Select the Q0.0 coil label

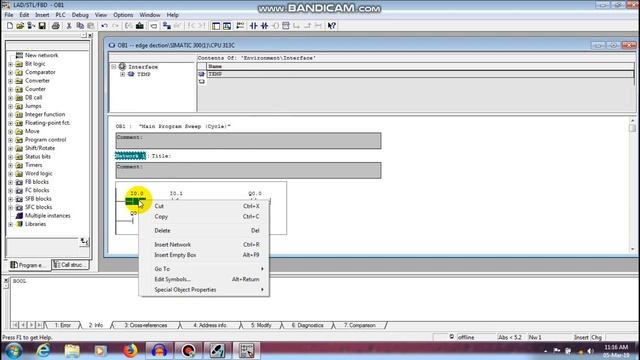tap(255, 193)
